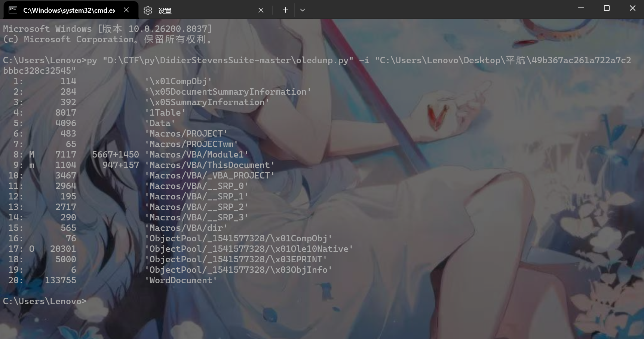Click the 'WordDocument' stream name
Image resolution: width=644 pixels, height=339 pixels.
point(181,280)
